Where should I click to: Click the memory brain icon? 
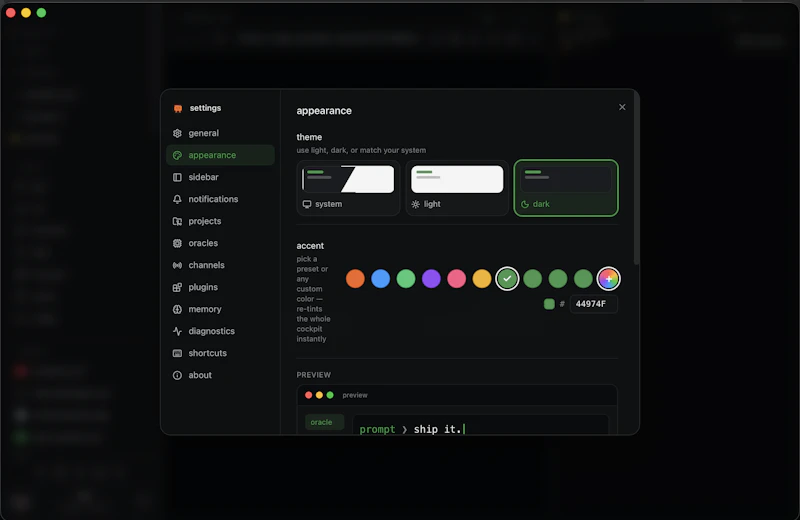click(x=177, y=309)
